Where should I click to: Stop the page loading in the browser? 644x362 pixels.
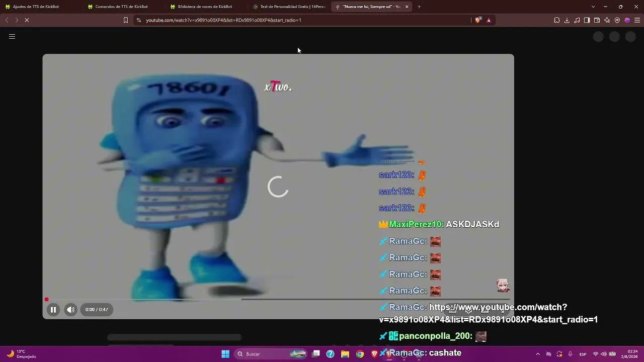(27, 20)
